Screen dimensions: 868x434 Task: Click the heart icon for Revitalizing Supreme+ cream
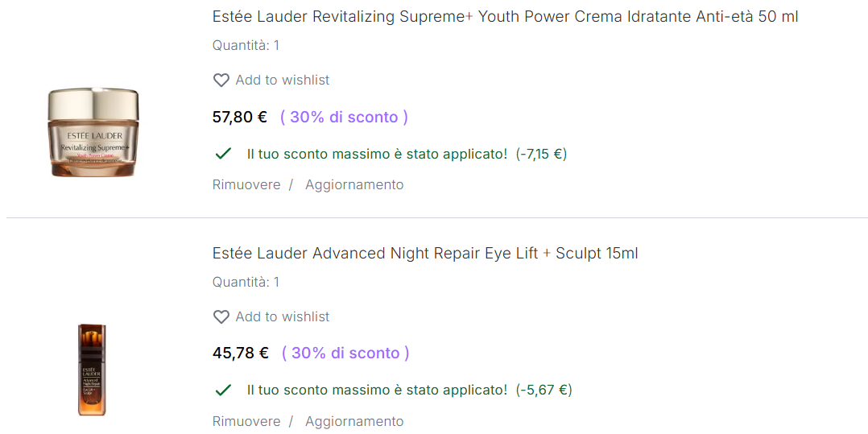pyautogui.click(x=221, y=81)
